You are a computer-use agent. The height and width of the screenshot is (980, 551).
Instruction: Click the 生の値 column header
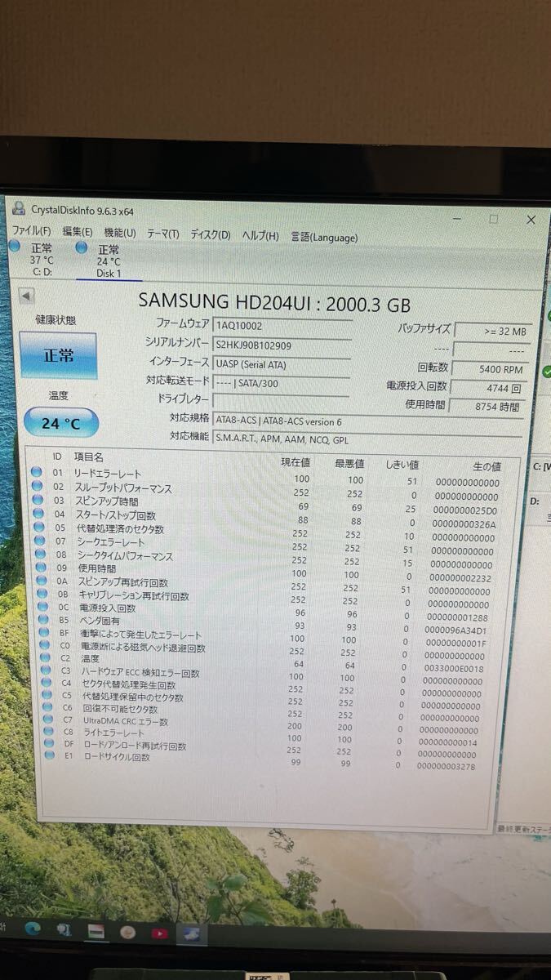pyautogui.click(x=487, y=466)
